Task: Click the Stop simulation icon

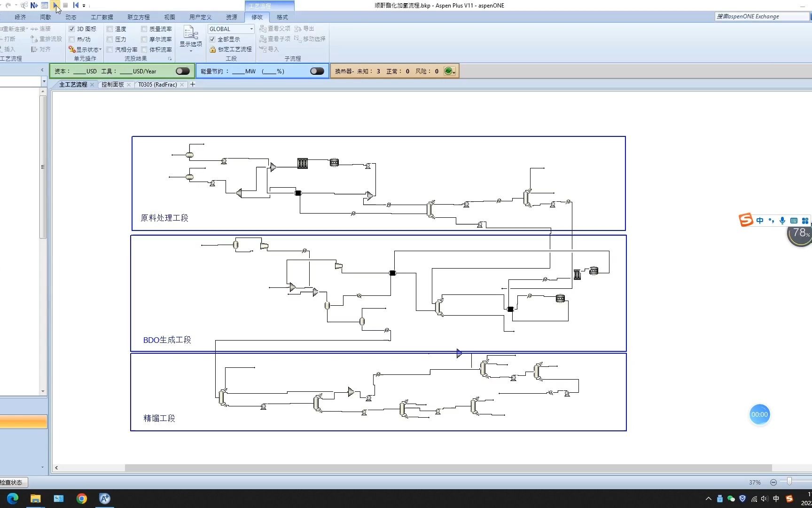Action: coord(65,5)
